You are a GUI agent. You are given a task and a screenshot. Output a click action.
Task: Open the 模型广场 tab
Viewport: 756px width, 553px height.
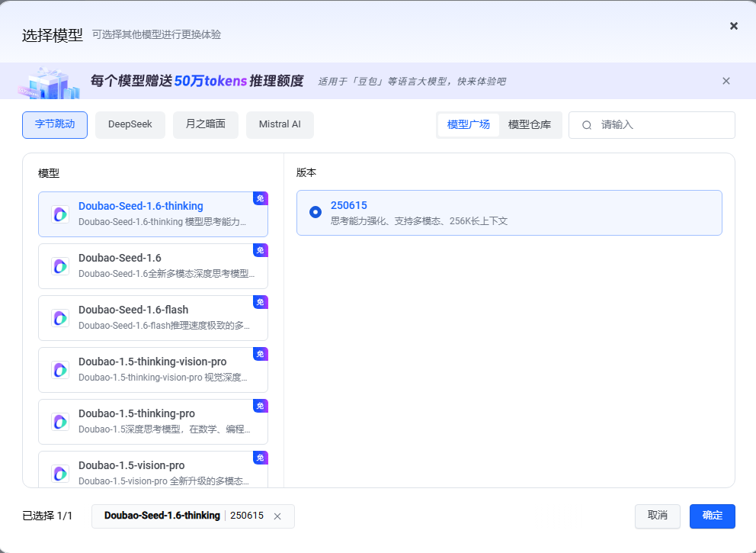click(468, 125)
